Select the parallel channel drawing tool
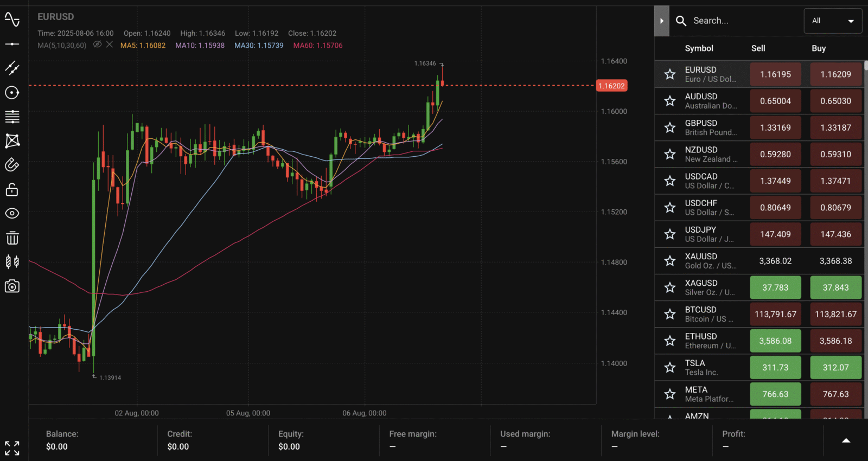Screen dimensions: 868x461 tap(12, 68)
